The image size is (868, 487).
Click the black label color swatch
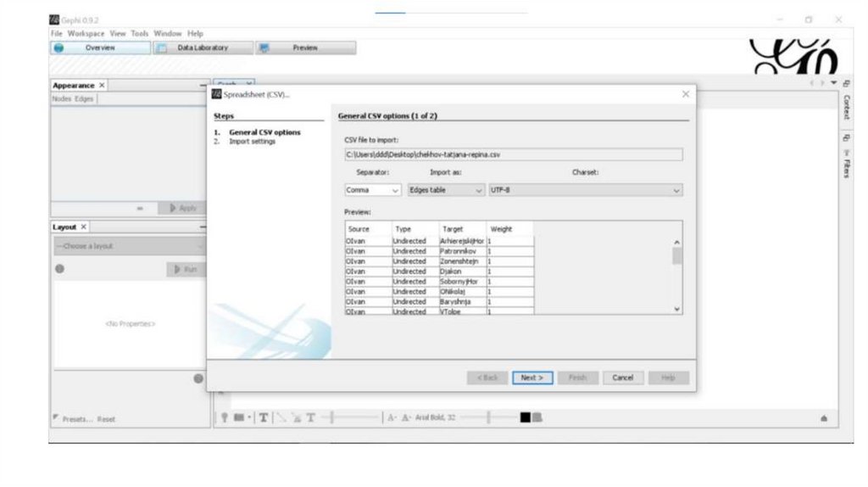point(525,417)
